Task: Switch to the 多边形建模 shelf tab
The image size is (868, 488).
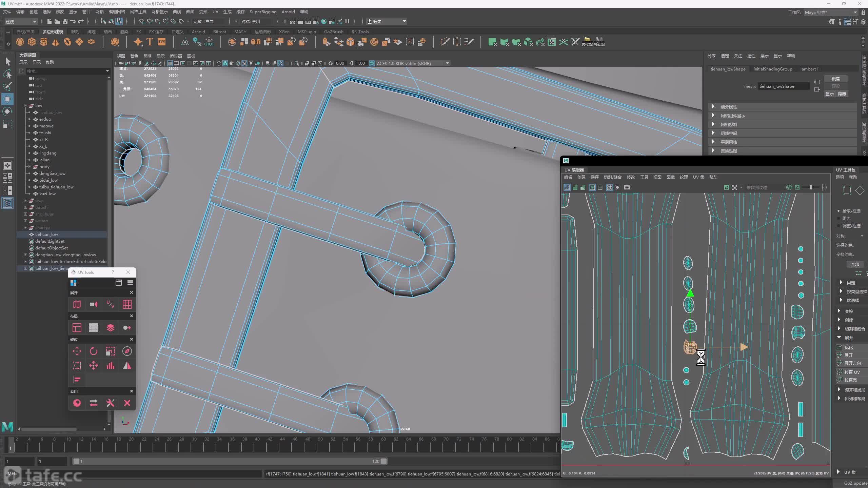Action: click(53, 32)
